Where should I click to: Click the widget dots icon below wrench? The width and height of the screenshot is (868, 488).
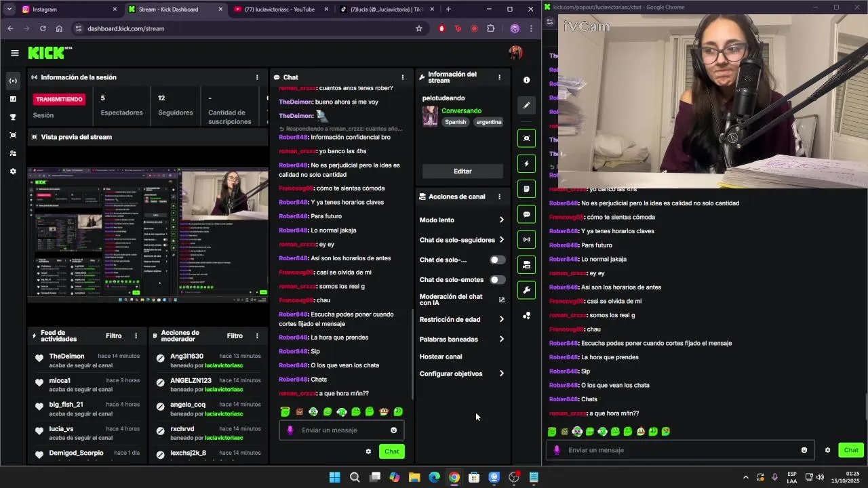pyautogui.click(x=527, y=316)
